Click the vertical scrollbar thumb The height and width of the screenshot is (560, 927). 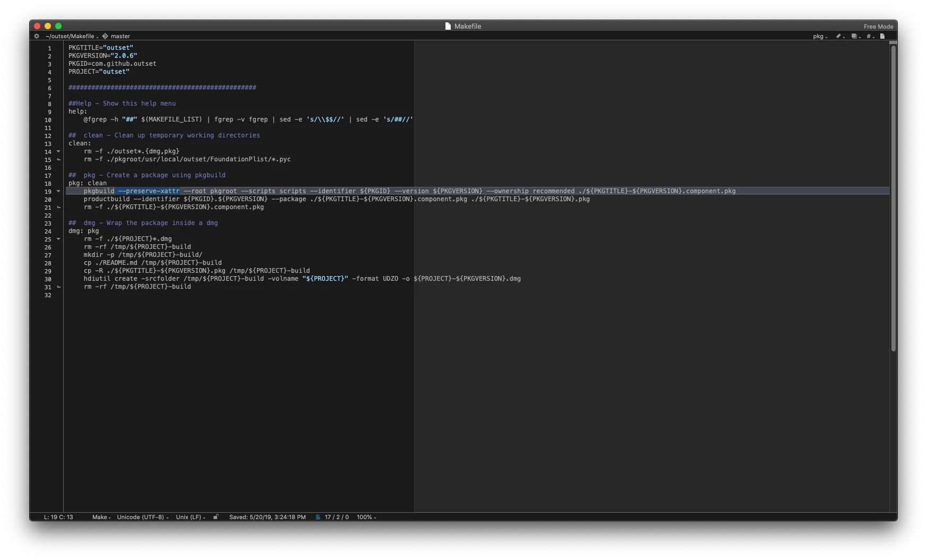(894, 198)
